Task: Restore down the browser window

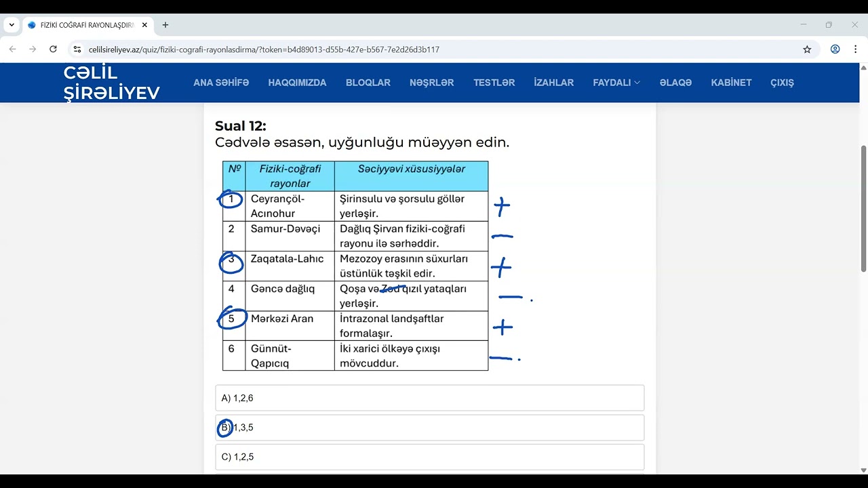Action: (x=829, y=25)
